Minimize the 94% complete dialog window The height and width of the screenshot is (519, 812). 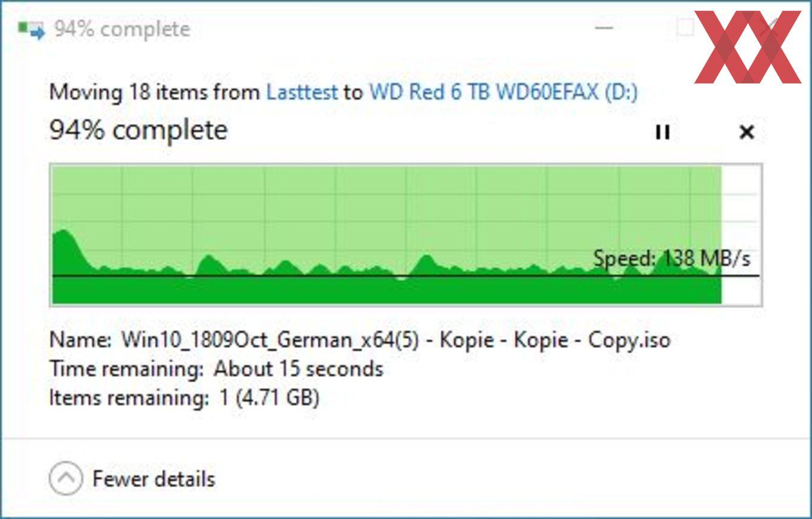click(604, 28)
